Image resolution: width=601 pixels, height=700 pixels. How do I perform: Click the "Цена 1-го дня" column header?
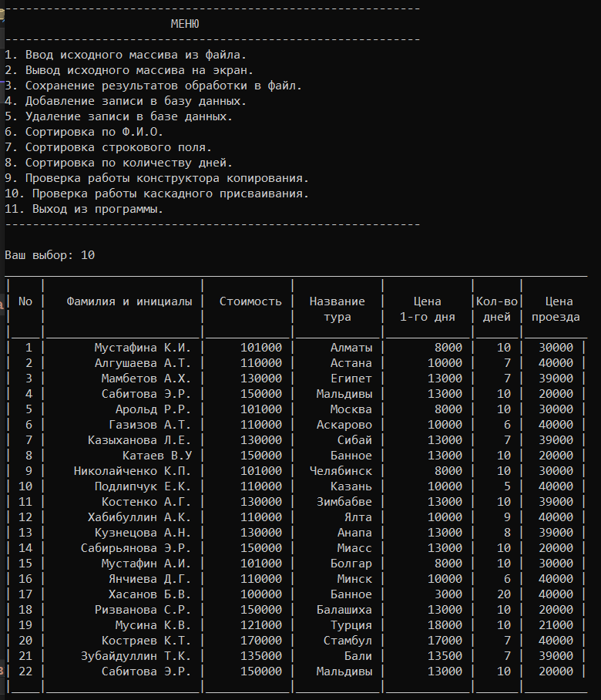click(x=428, y=309)
